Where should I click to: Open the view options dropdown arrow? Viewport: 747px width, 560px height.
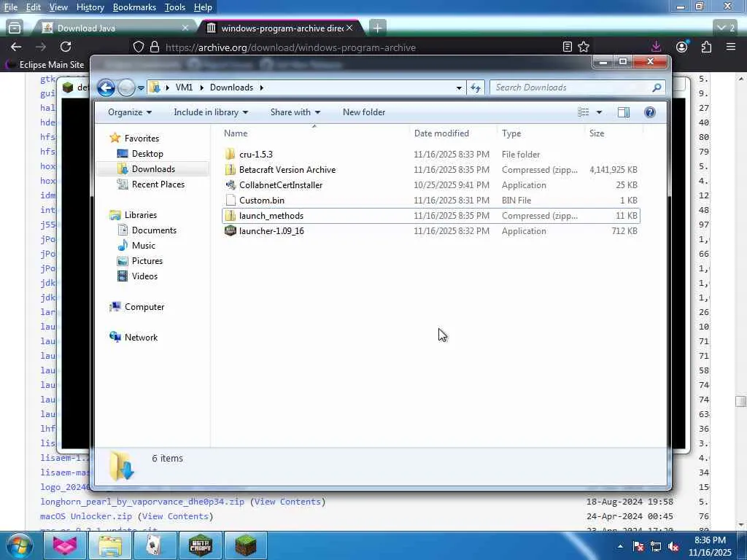599,112
